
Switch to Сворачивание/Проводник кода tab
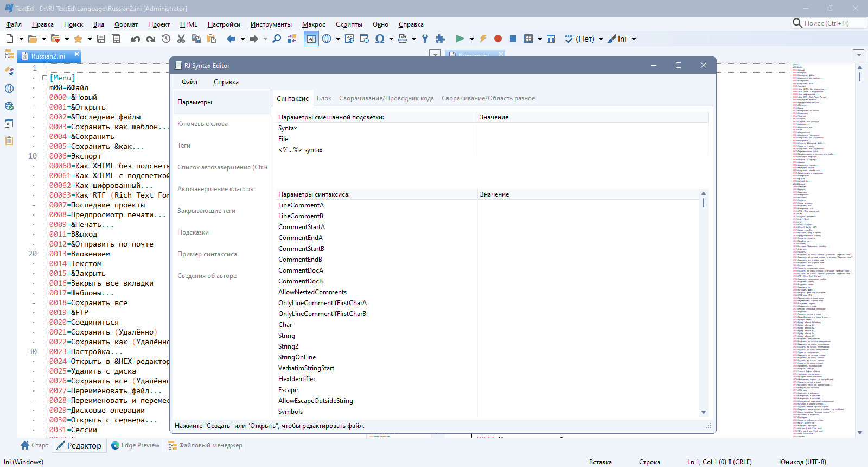pyautogui.click(x=386, y=98)
